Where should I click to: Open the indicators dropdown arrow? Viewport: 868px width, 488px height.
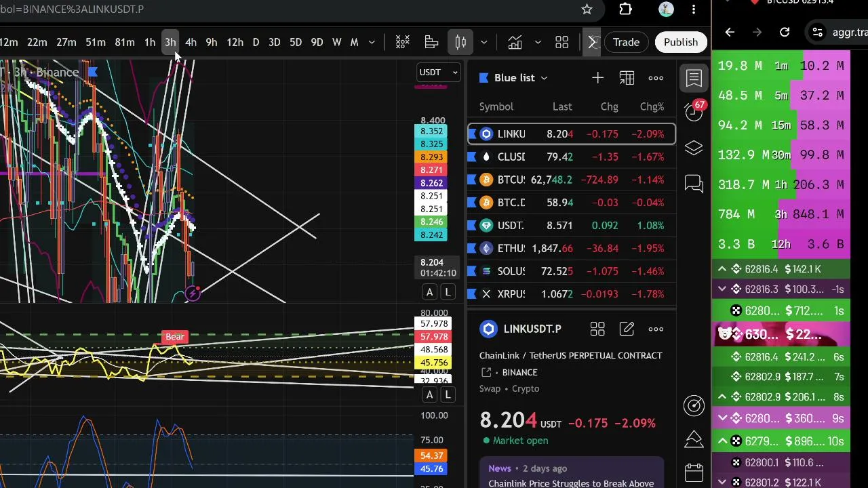(x=538, y=42)
